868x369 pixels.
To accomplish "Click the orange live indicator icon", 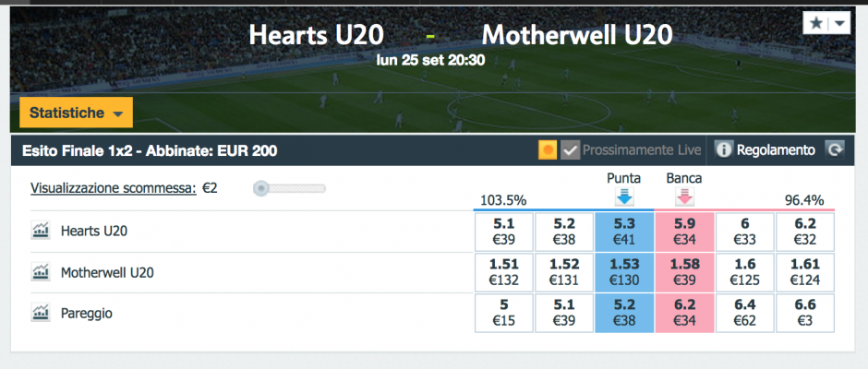I will (548, 150).
